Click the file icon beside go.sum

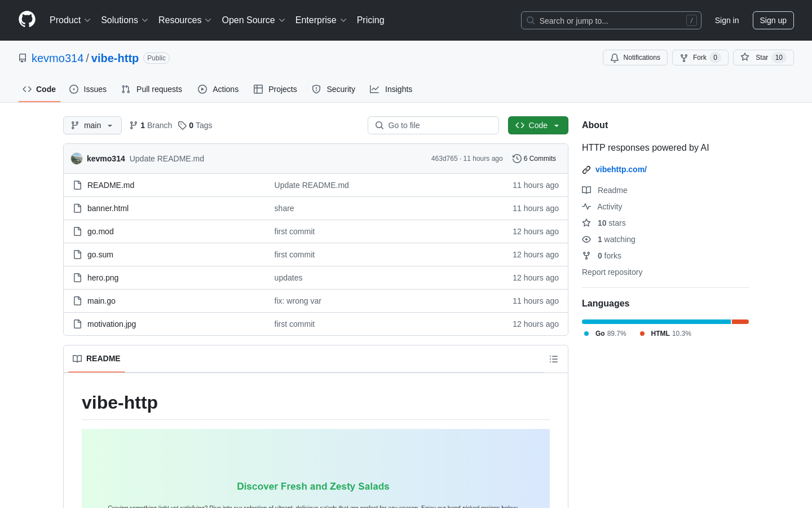[78, 255]
